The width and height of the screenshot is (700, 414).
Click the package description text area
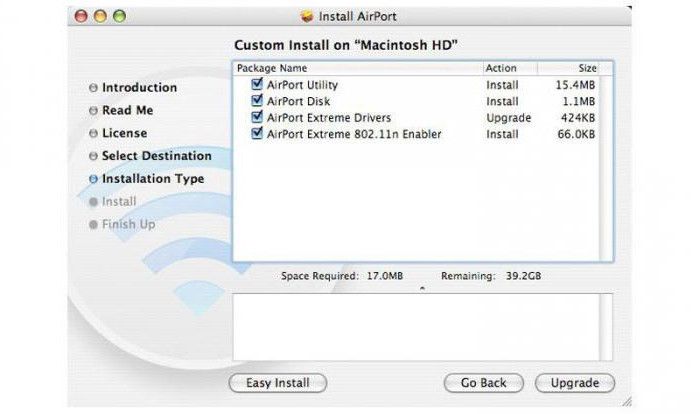[x=416, y=327]
